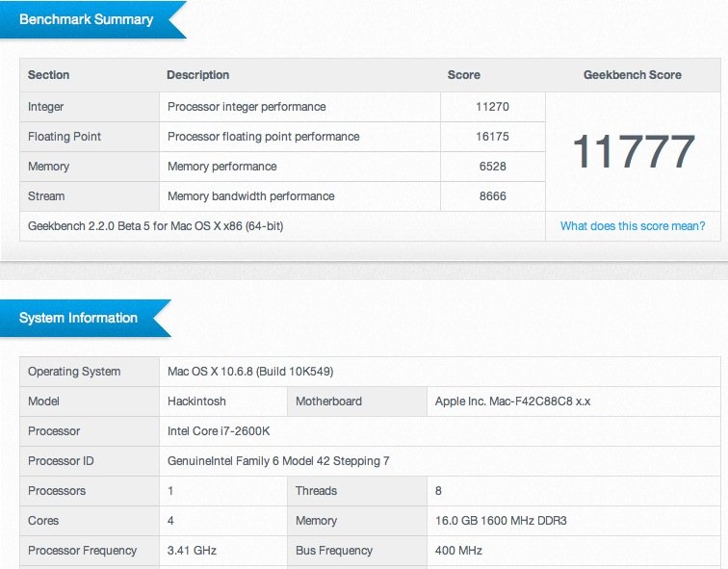728x569 pixels.
Task: Click the Geekbench 2.2.0 Beta 5 version text
Action: (x=156, y=226)
